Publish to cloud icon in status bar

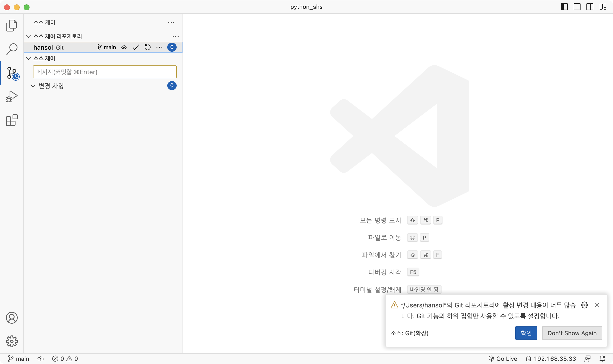coord(41,359)
